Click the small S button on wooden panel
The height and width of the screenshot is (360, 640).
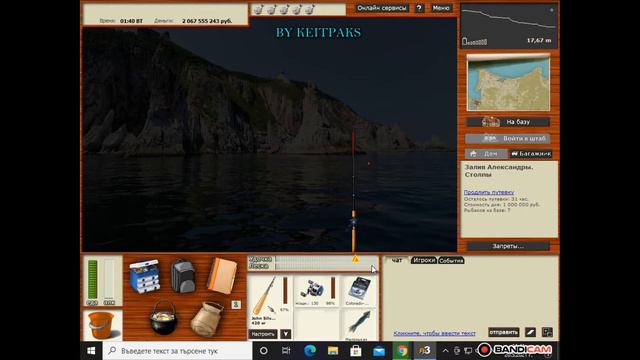coord(236,304)
